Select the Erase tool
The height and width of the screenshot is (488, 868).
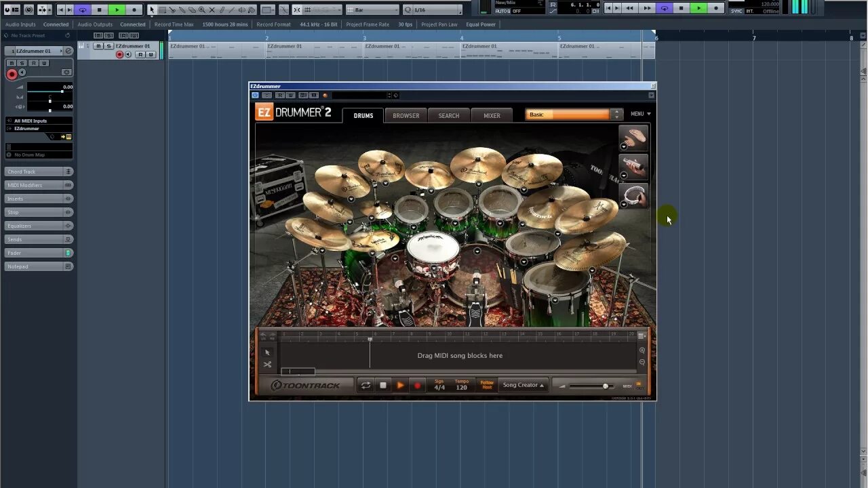coord(192,9)
